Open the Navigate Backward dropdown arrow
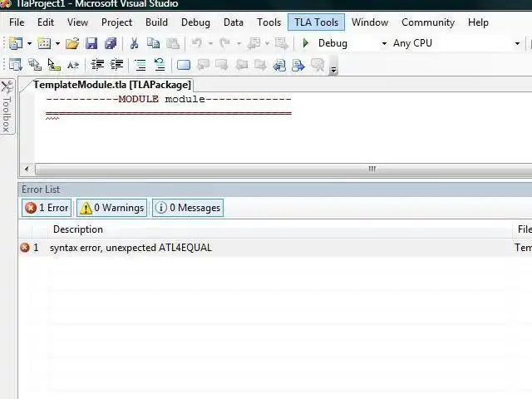The height and width of the screenshot is (399, 532). pos(267,43)
